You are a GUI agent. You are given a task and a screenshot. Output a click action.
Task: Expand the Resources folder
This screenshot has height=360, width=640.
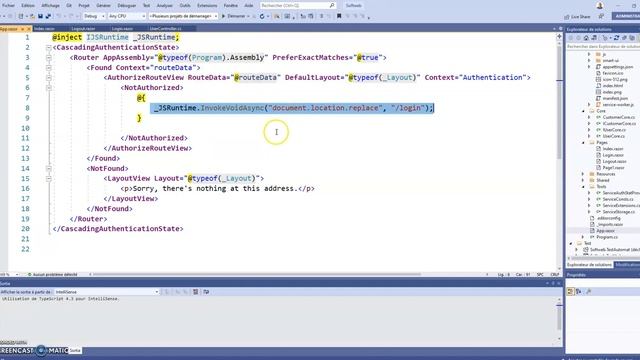(x=583, y=174)
